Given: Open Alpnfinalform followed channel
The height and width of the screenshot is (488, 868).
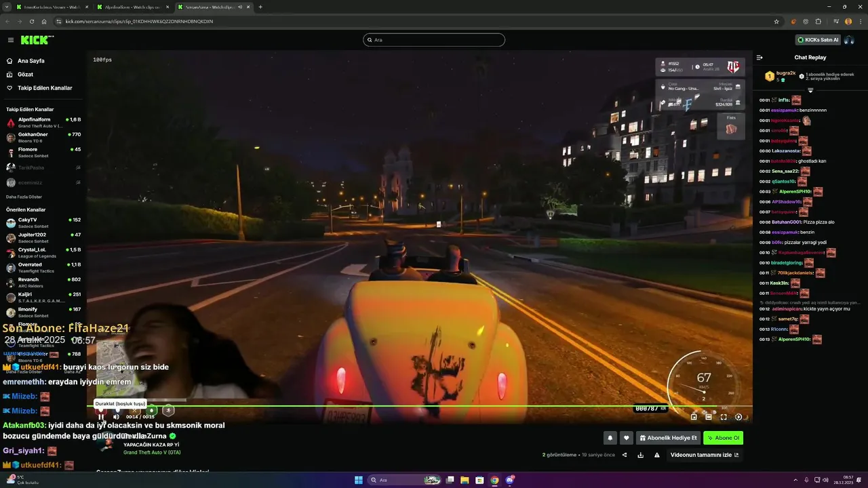Looking at the screenshot, I should (x=43, y=123).
